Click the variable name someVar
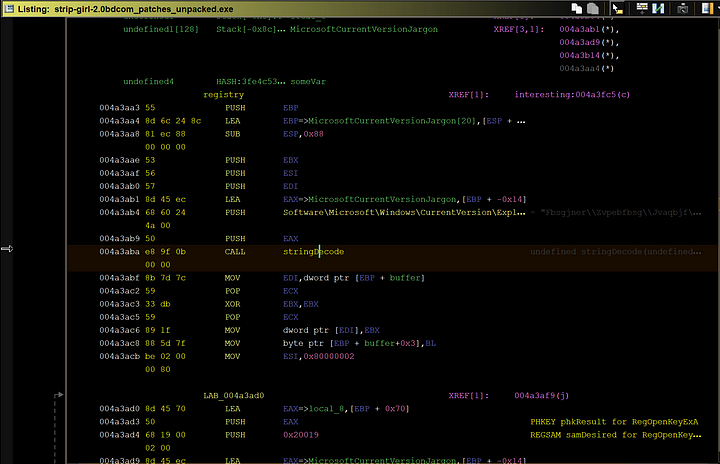Screen dimensions: 720x464 tap(308, 82)
